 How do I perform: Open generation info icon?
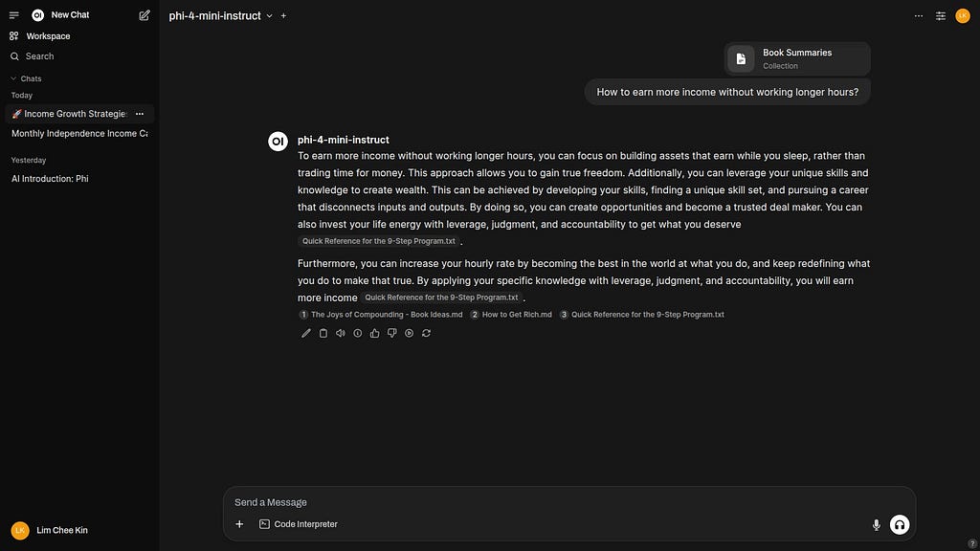pyautogui.click(x=358, y=334)
